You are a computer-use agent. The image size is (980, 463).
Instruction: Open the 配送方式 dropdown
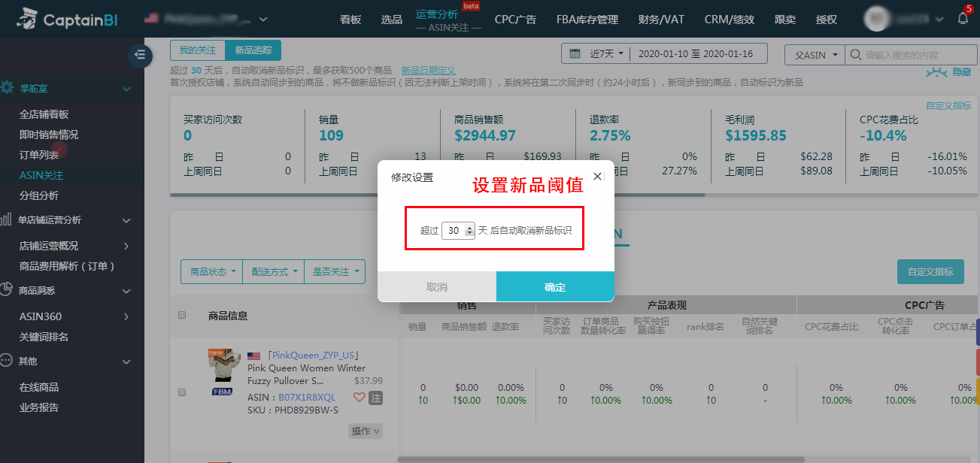[x=274, y=272]
